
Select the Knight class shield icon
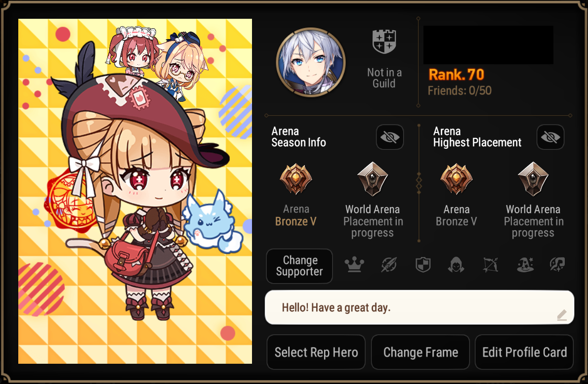(423, 265)
